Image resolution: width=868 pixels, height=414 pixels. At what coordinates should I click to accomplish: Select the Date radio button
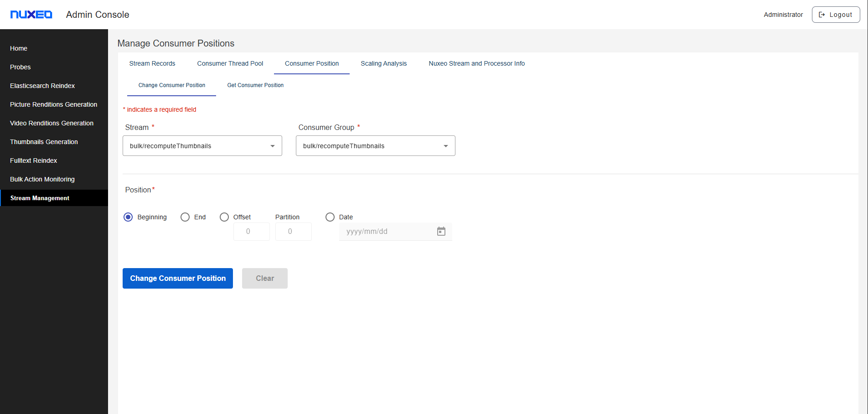tap(330, 217)
